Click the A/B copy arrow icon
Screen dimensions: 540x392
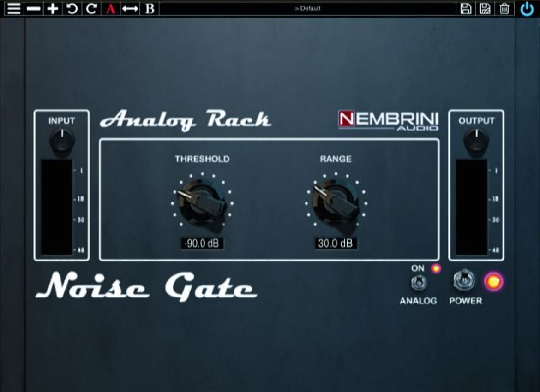pos(130,9)
